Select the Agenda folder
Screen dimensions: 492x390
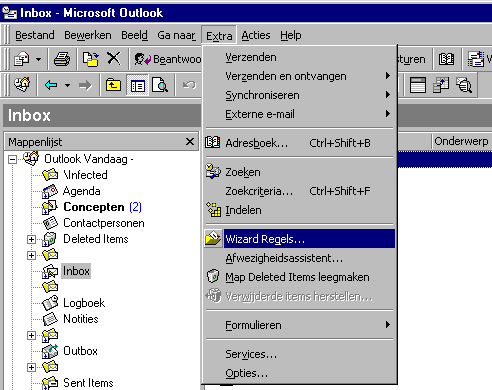coord(82,191)
